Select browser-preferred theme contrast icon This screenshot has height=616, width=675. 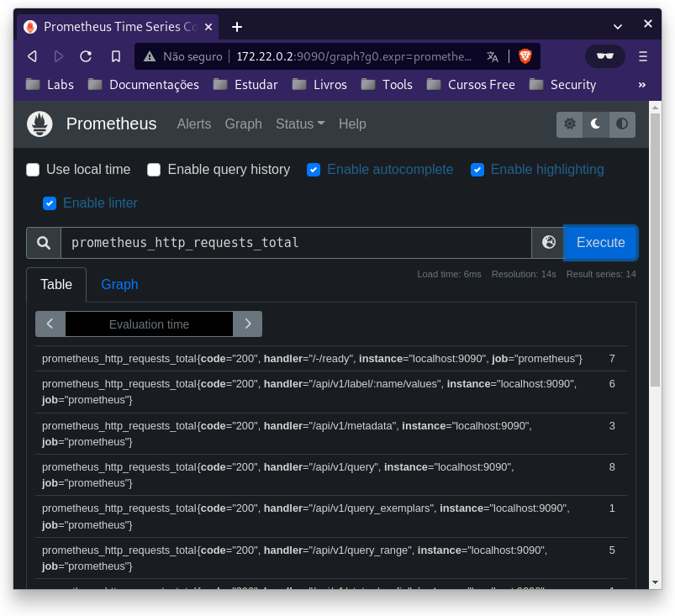(x=622, y=124)
